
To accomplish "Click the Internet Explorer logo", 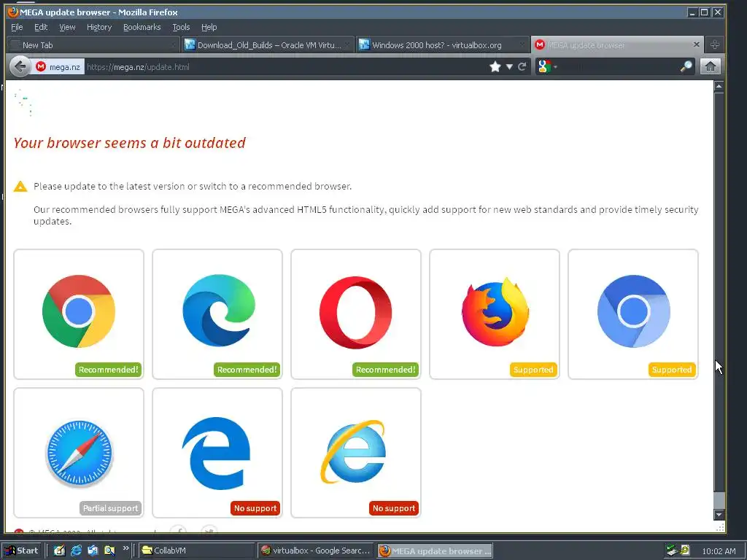I will click(x=353, y=452).
